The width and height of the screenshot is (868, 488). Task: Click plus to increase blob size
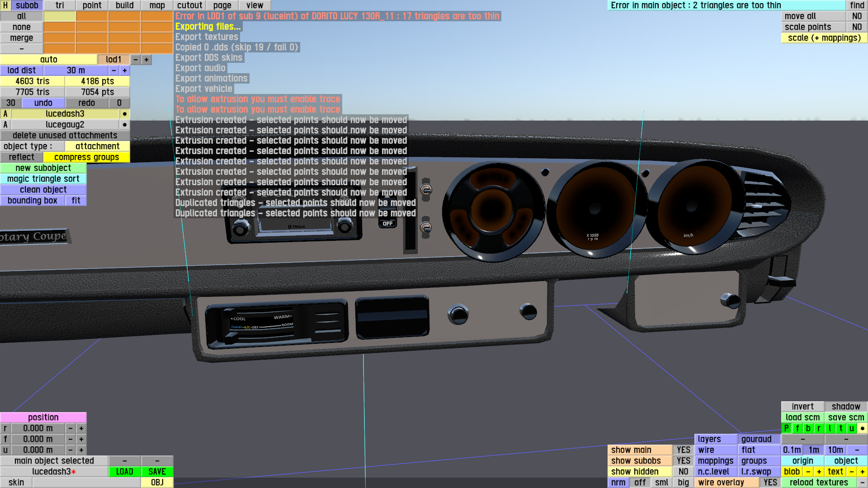(819, 472)
